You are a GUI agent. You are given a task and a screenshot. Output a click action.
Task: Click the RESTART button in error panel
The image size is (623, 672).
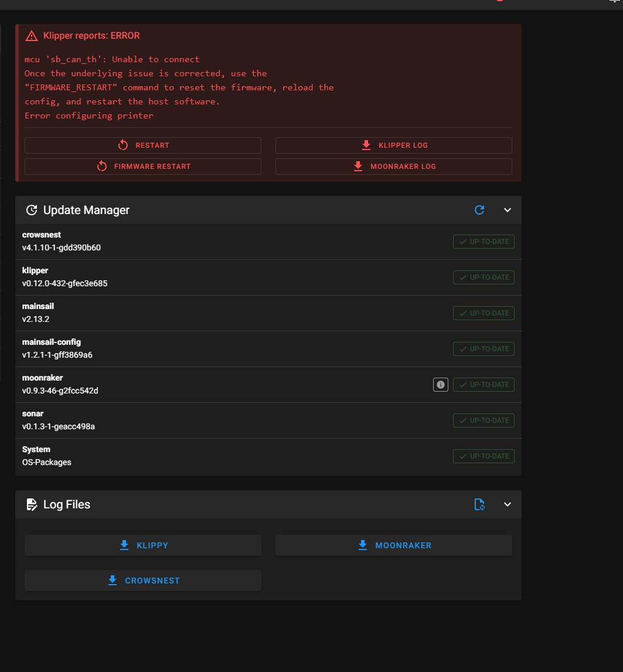142,145
